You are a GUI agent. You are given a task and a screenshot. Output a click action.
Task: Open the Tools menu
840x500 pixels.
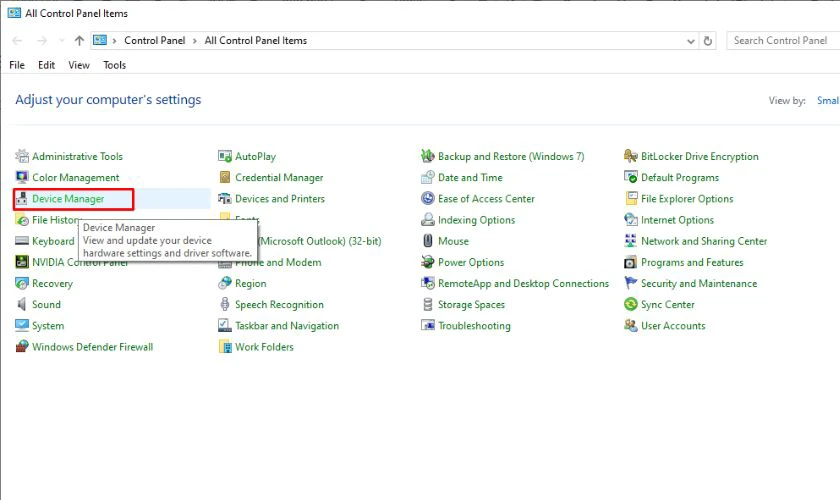[x=115, y=65]
